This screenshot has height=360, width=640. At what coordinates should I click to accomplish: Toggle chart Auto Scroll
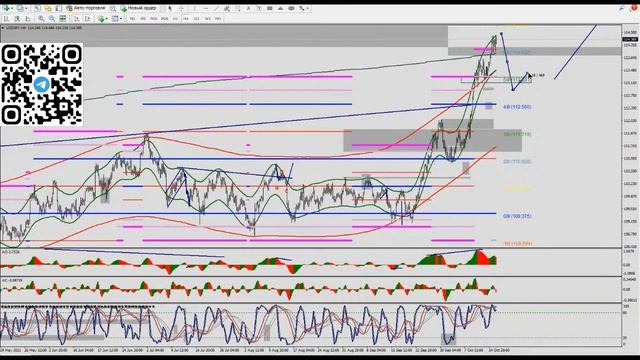[x=76, y=18]
